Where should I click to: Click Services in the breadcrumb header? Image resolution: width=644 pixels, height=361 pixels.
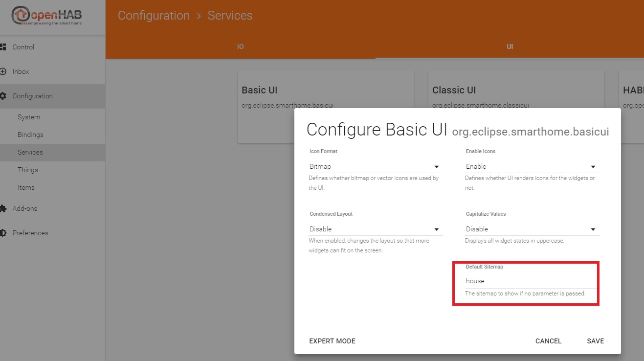pos(230,16)
